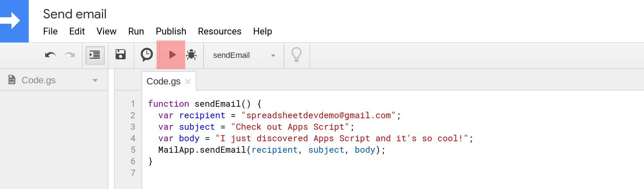Select Code.gs in the file sidebar
The width and height of the screenshot is (644, 189).
pos(38,80)
